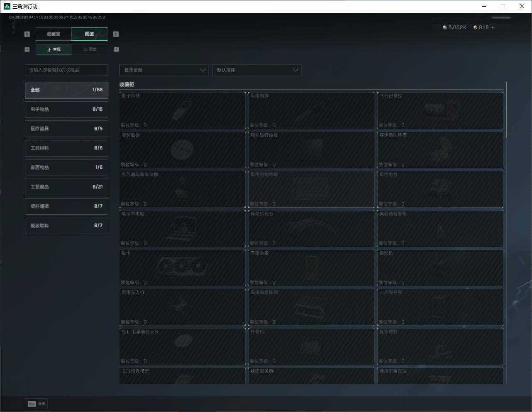Image resolution: width=532 pixels, height=412 pixels.
Task: Open the 棘龙爪化石 item card
Action: [x=311, y=228]
